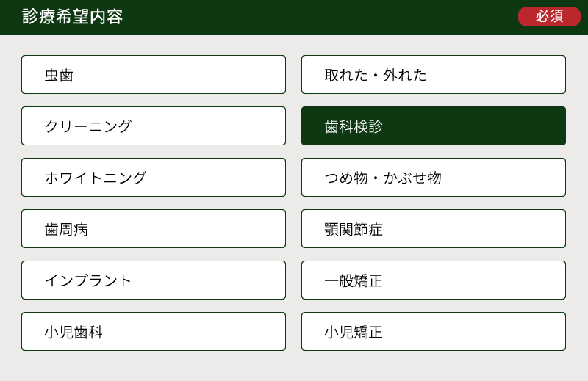Viewport: 588px width, 381px height.
Task: Choose the 取れた・外れた option
Action: pyautogui.click(x=433, y=75)
